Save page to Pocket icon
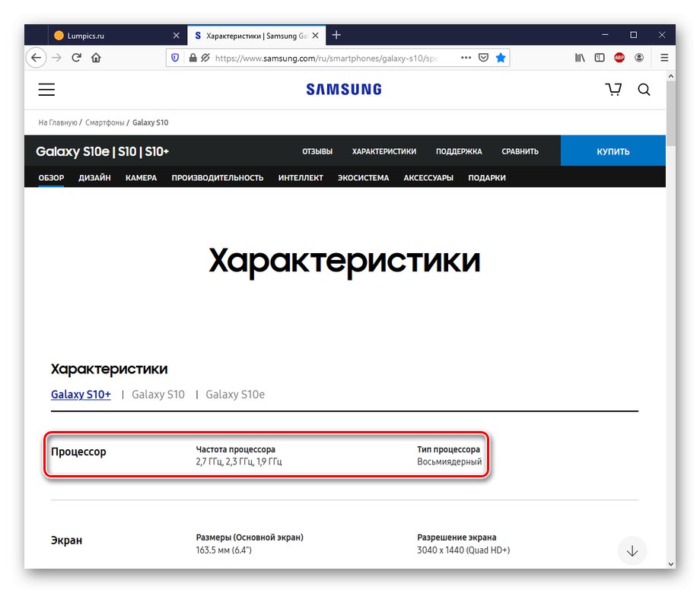The height and width of the screenshot is (593, 700). coord(483,58)
